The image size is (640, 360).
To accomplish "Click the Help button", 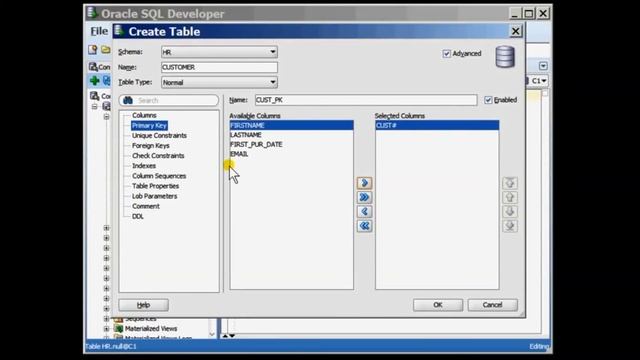I will coord(143,305).
